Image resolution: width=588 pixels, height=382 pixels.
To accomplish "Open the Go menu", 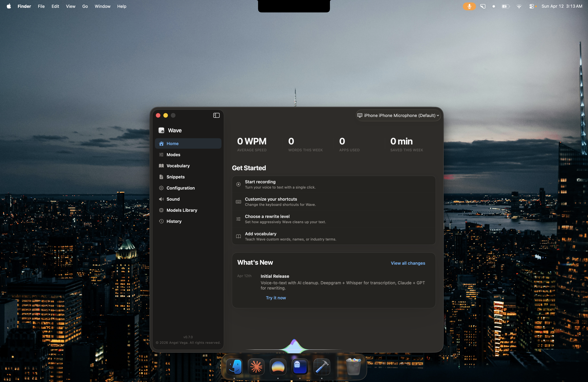I will pos(85,6).
